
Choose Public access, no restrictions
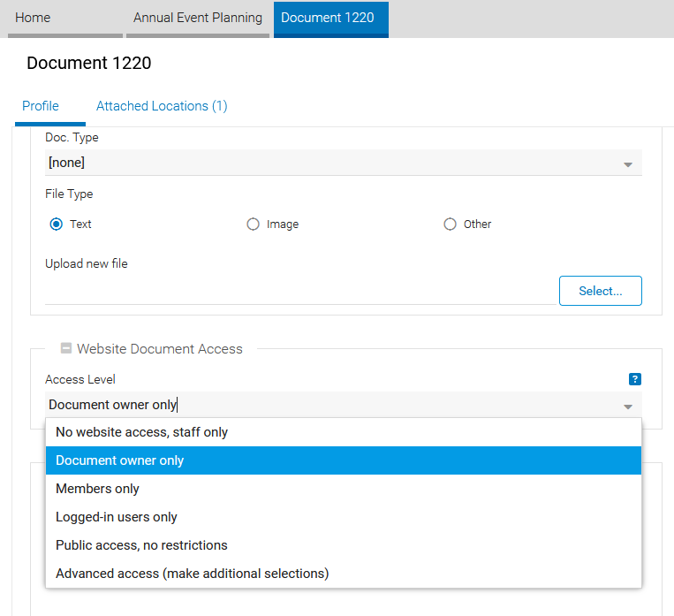click(x=343, y=545)
